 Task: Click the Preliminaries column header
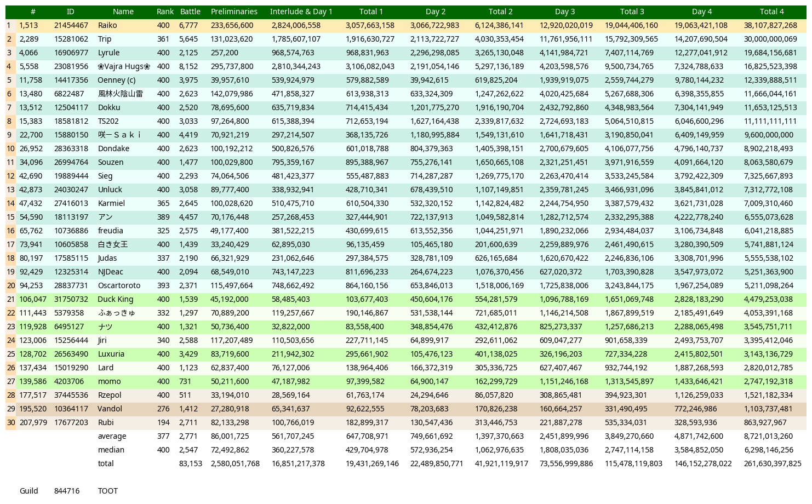click(x=234, y=12)
